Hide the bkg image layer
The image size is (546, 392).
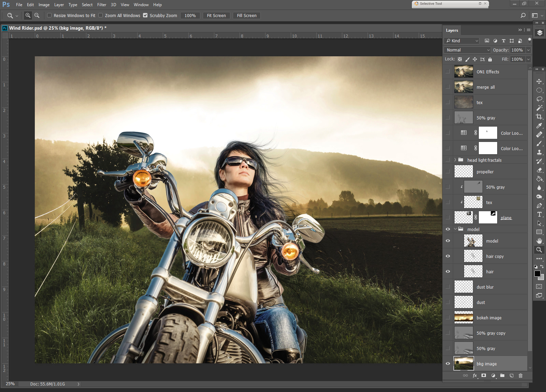tap(448, 364)
